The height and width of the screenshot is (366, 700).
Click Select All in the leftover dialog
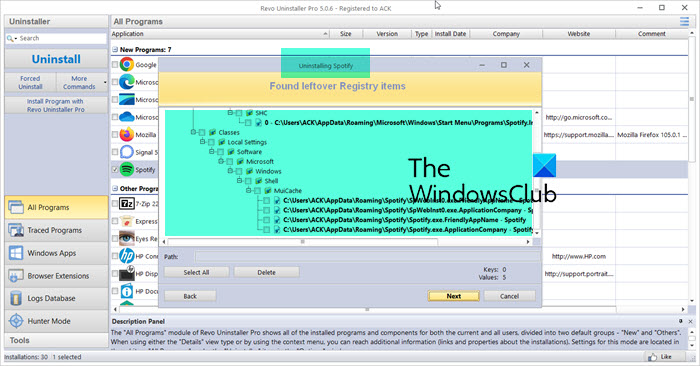click(x=196, y=272)
